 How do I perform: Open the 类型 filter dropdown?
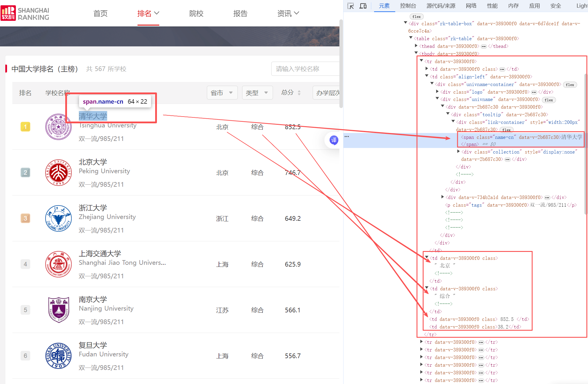point(257,93)
